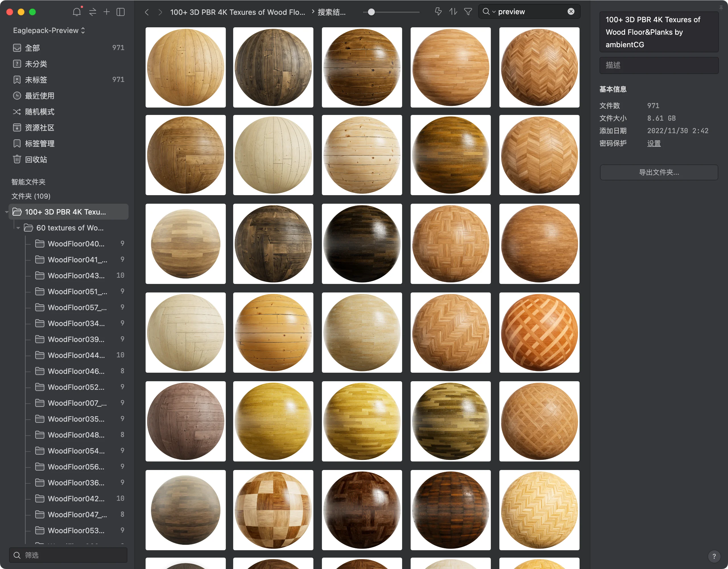728x569 pixels.
Task: Click the 文件夹 (109) section header
Action: click(31, 196)
